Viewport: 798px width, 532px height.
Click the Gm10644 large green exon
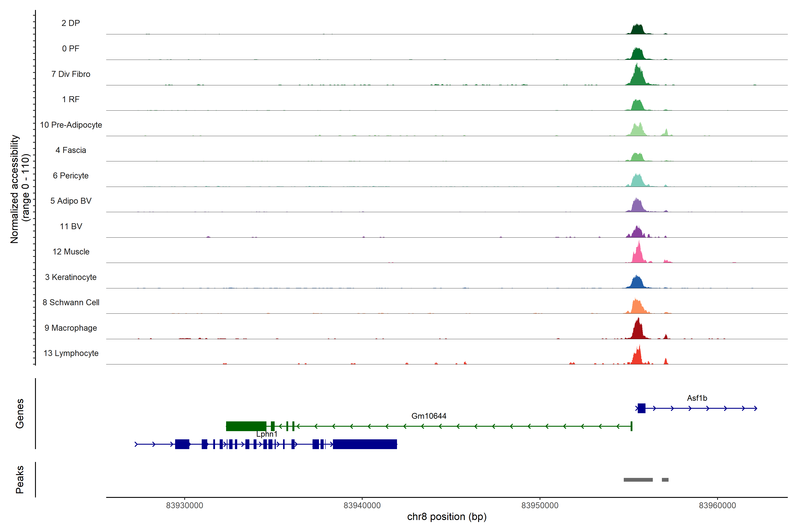[246, 426]
